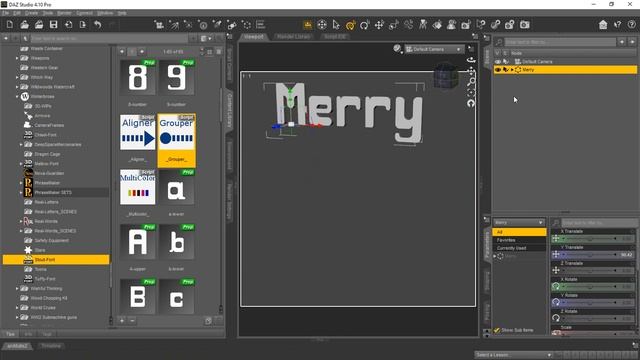Select the Translate four-arrow tool
The image size is (640, 360).
click(379, 25)
